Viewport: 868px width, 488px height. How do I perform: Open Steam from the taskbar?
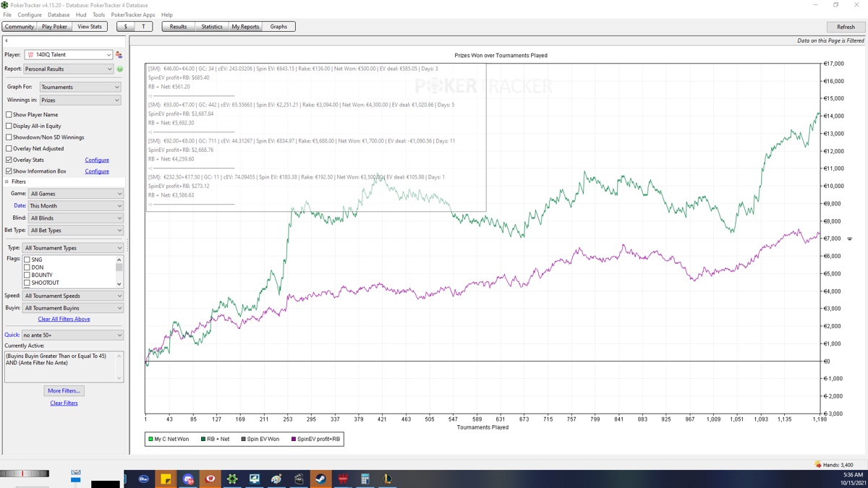[320, 479]
